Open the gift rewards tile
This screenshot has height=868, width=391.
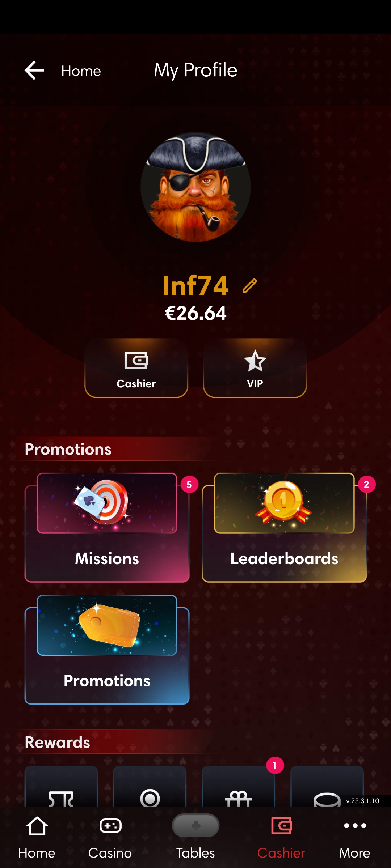pos(238,786)
